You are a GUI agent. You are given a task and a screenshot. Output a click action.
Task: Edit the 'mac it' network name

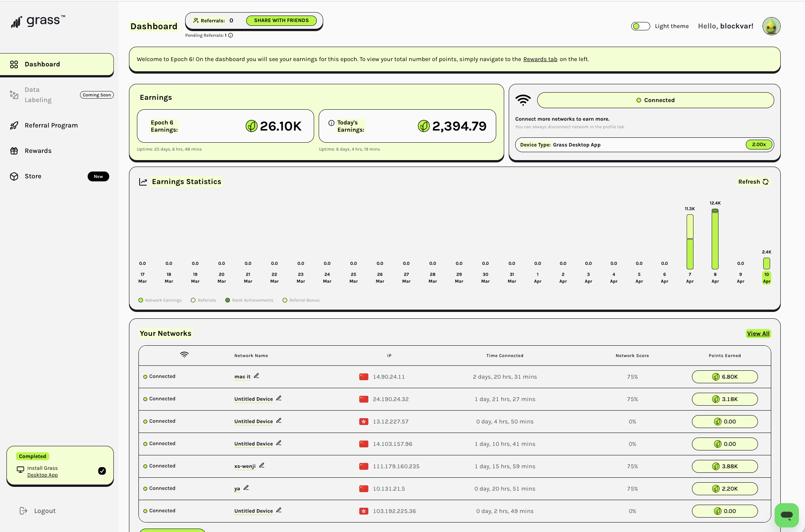click(256, 376)
